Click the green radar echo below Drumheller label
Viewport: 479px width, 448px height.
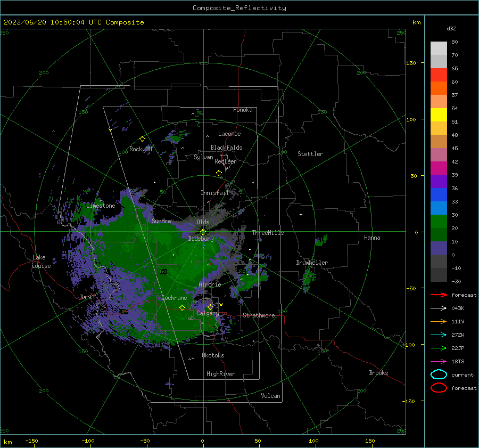point(309,278)
